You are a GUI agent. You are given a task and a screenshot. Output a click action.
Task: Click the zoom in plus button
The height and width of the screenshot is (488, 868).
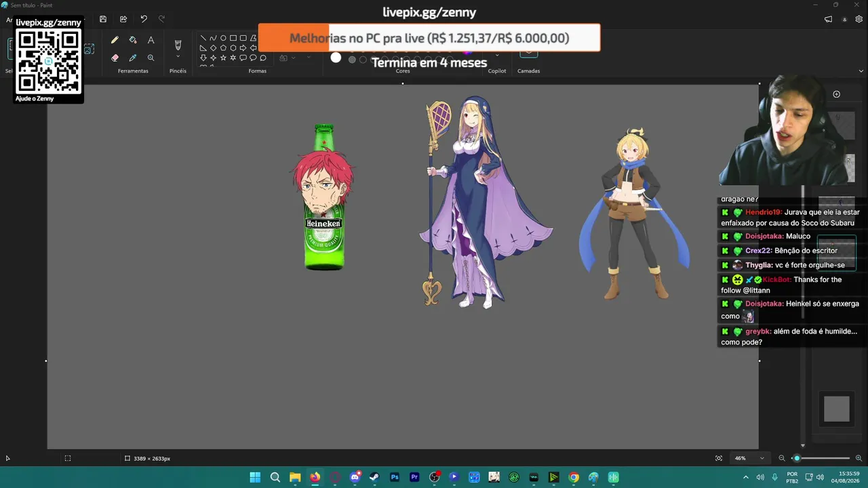(859, 458)
